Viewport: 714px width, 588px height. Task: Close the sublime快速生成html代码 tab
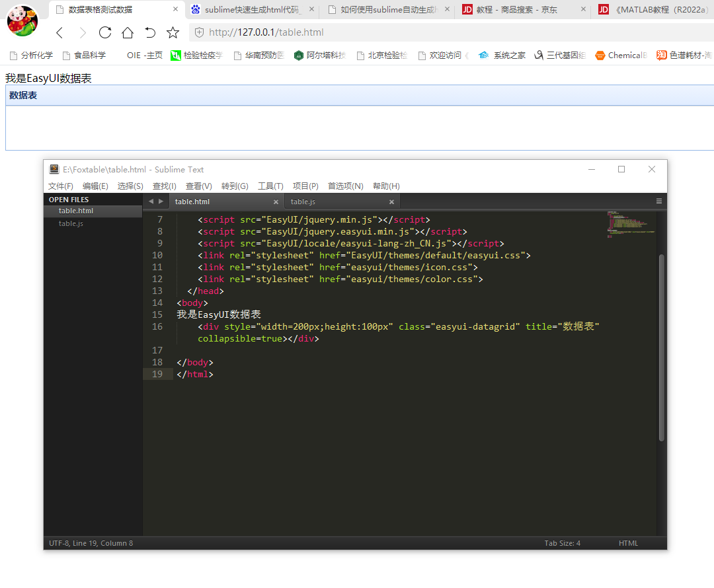click(x=311, y=9)
